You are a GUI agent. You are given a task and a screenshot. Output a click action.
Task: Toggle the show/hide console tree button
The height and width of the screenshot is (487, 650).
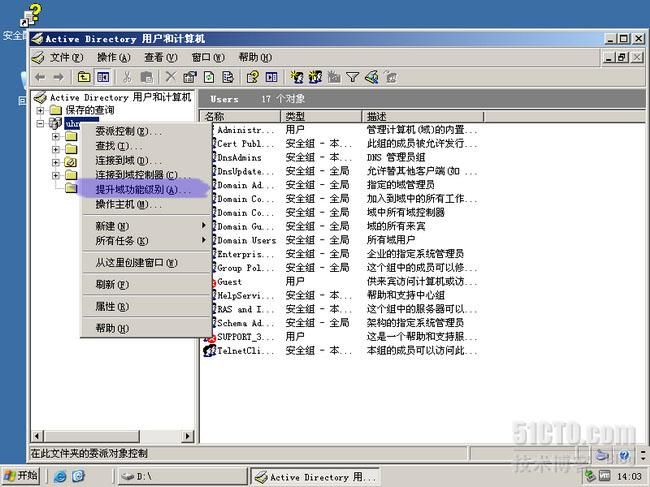point(103,77)
